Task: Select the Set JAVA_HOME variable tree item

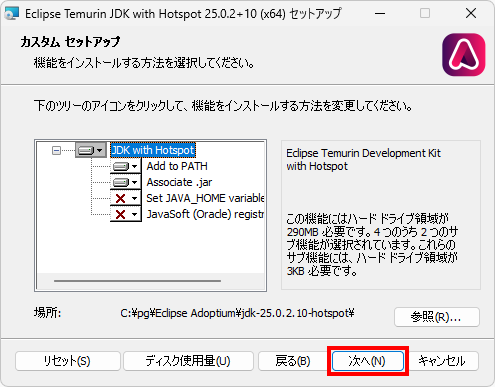Action: coord(205,198)
